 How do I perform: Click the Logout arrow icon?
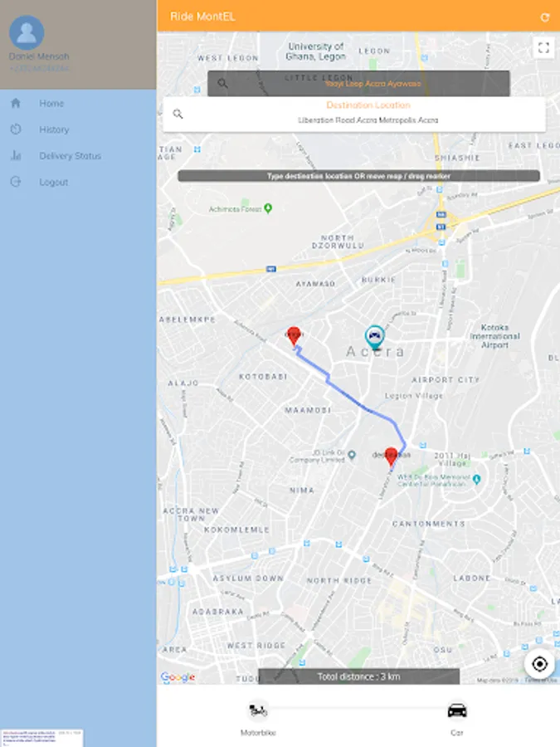click(16, 182)
